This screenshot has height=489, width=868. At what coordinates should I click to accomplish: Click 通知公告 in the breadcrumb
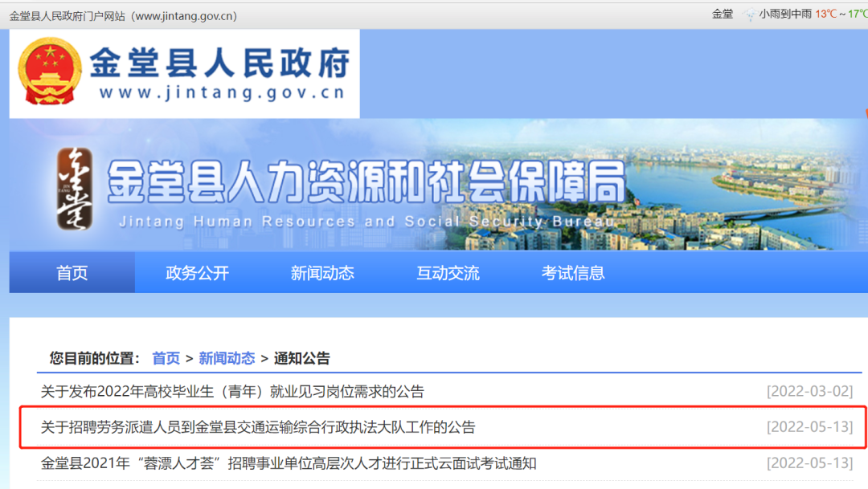coord(301,358)
